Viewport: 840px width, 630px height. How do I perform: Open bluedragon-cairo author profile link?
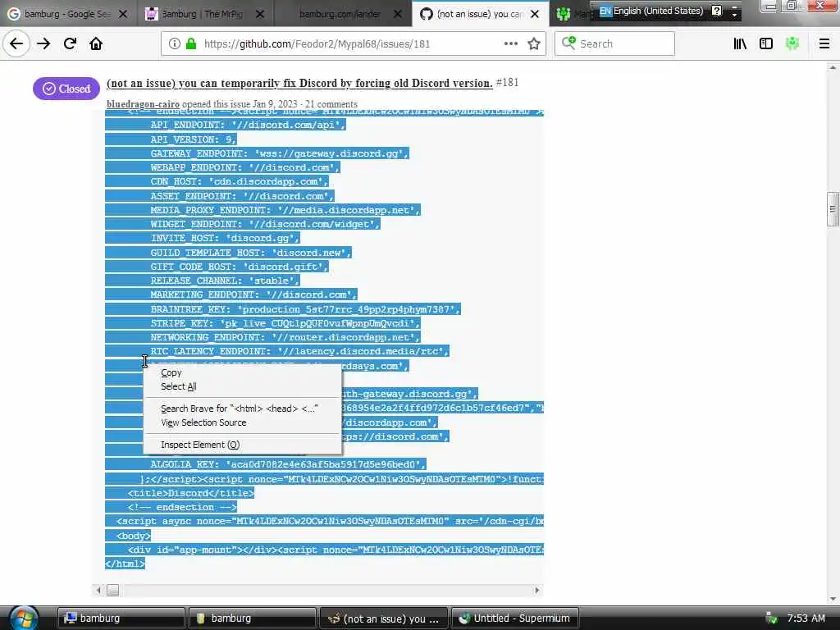click(143, 104)
